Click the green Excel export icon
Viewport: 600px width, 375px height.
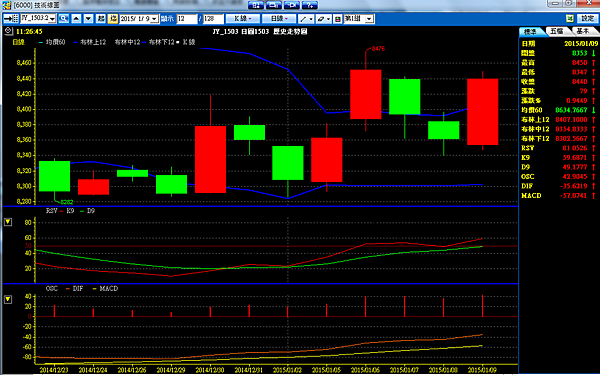pos(570,18)
